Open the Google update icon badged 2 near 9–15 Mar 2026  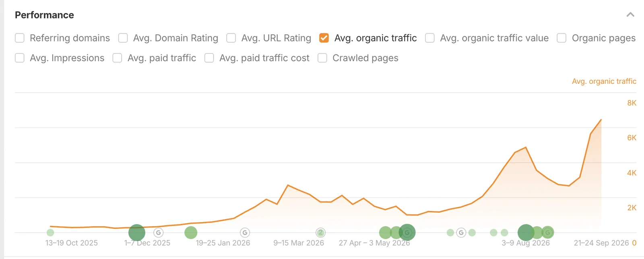point(320,232)
